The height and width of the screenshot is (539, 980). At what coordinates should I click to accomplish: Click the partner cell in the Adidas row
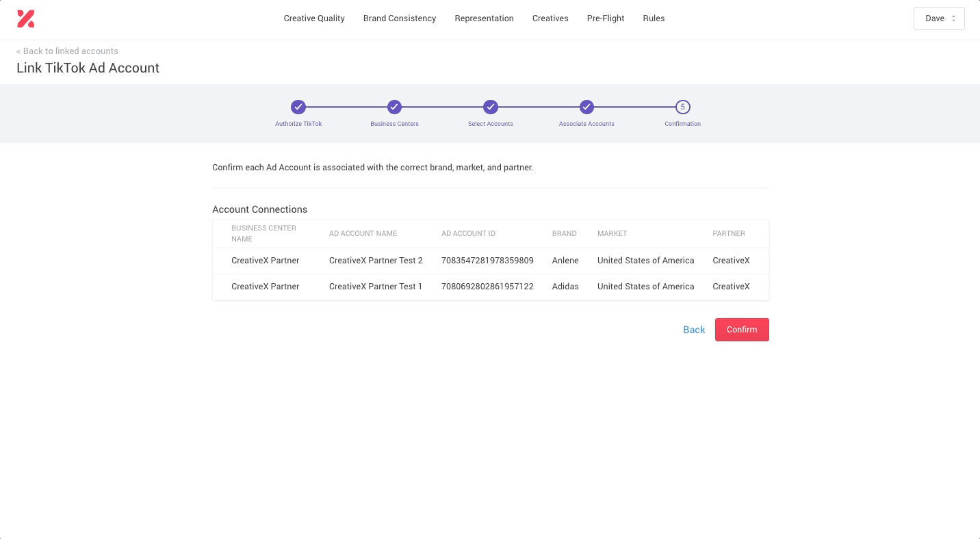[x=731, y=287]
